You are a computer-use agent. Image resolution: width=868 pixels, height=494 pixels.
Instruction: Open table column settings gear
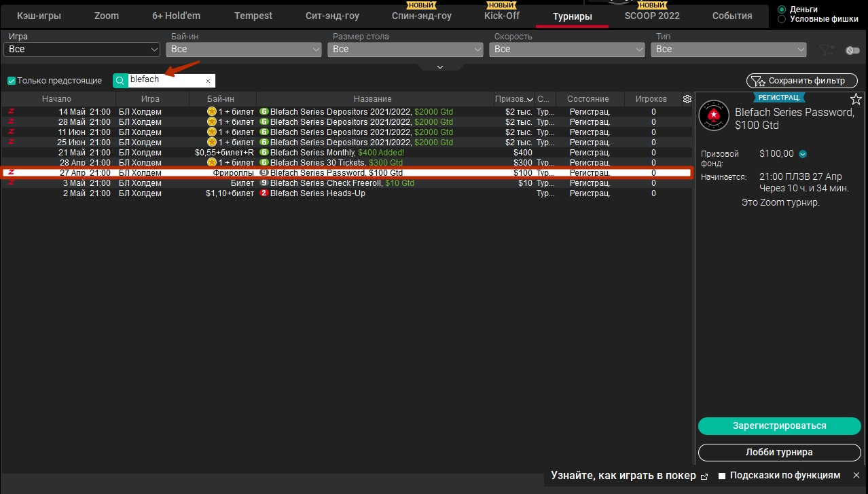pyautogui.click(x=687, y=99)
